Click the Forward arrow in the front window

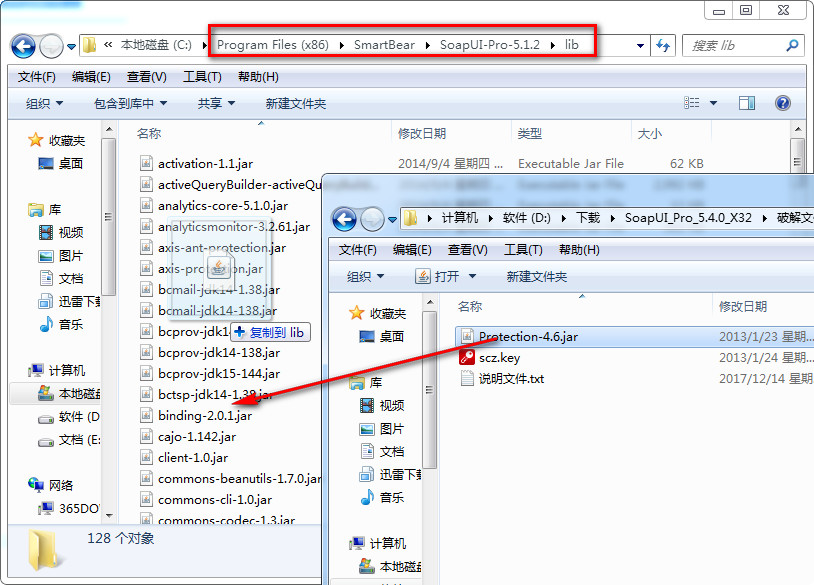click(372, 220)
